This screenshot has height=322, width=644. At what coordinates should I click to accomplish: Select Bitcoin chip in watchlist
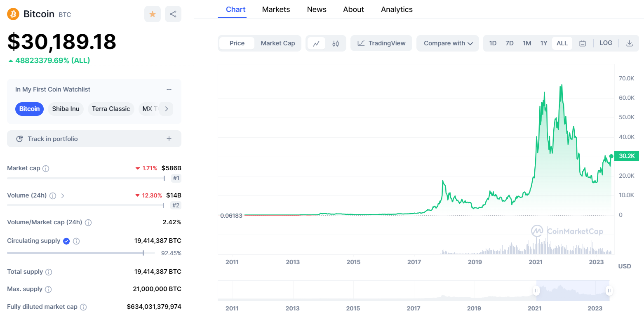click(x=29, y=109)
